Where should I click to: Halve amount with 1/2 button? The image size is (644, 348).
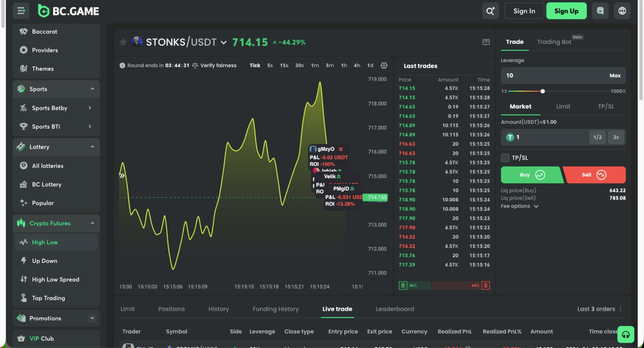coord(597,137)
